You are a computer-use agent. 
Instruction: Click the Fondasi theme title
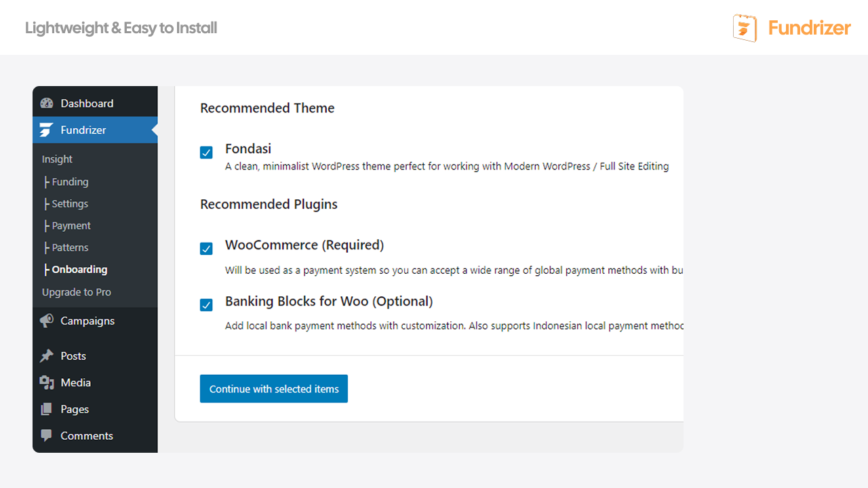pos(248,148)
